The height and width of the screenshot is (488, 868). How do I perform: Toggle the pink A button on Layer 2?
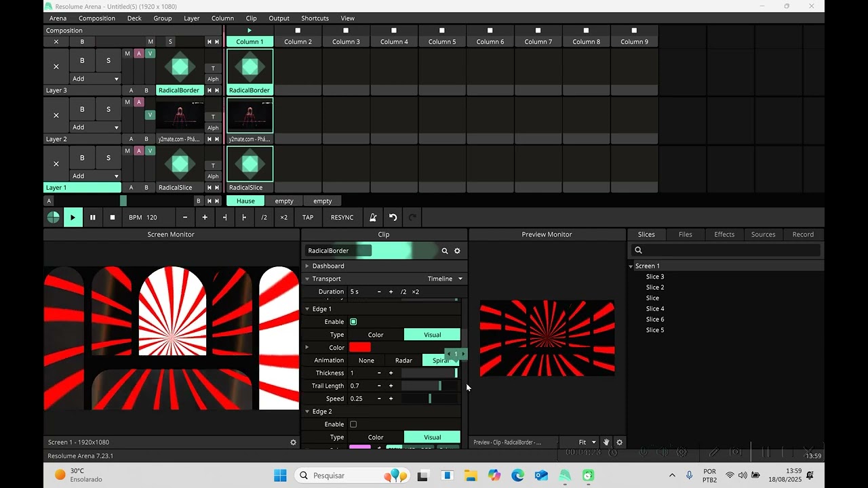click(139, 102)
